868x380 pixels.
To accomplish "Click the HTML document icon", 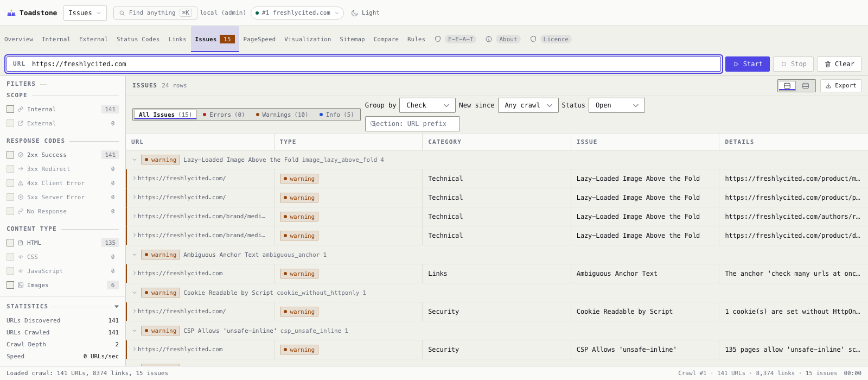I will click(21, 243).
